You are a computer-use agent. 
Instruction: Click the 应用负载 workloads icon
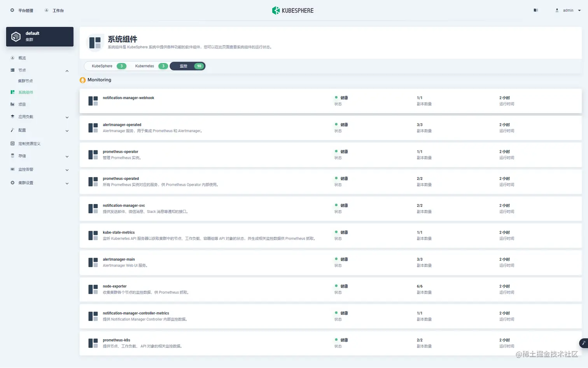(12, 117)
